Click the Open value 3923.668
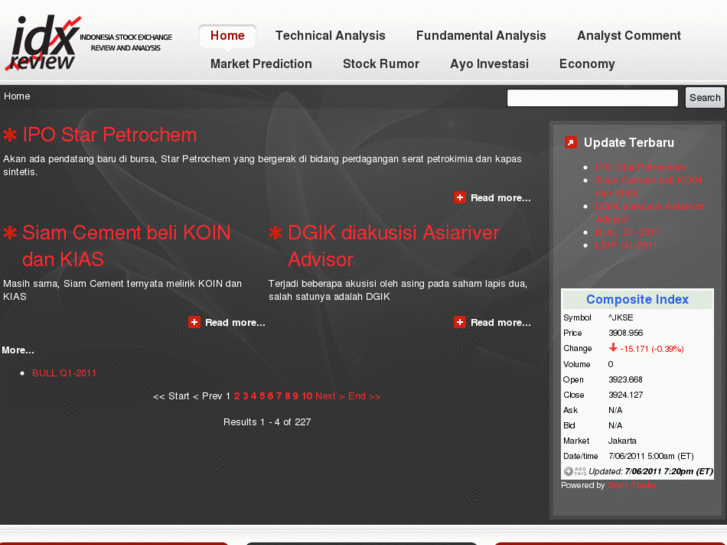727x545 pixels. point(625,380)
